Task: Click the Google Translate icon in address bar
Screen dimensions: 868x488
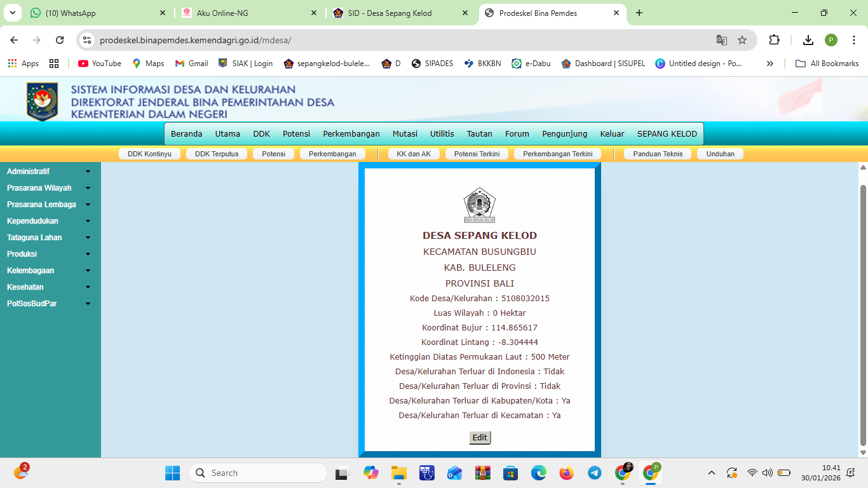Action: tap(721, 40)
